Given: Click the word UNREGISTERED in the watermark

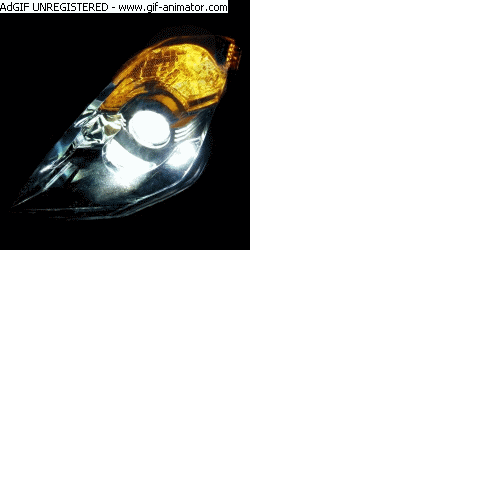Looking at the screenshot, I should click(70, 7).
